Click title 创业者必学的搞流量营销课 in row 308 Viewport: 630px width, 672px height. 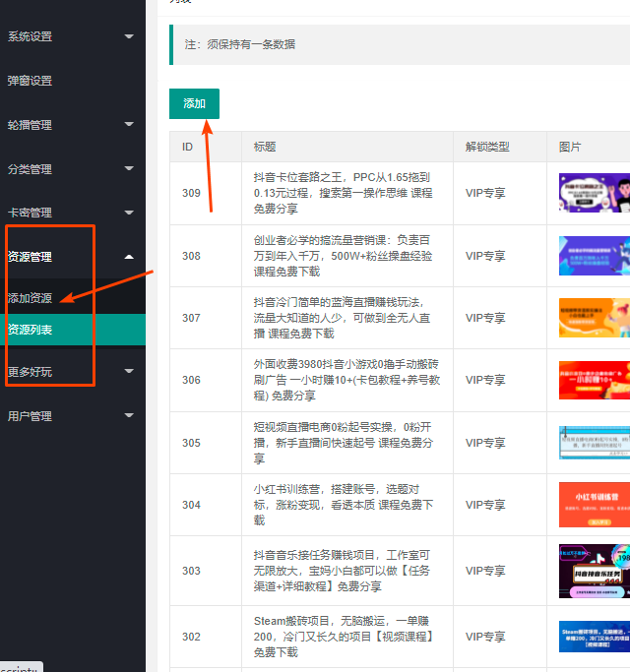coord(344,256)
